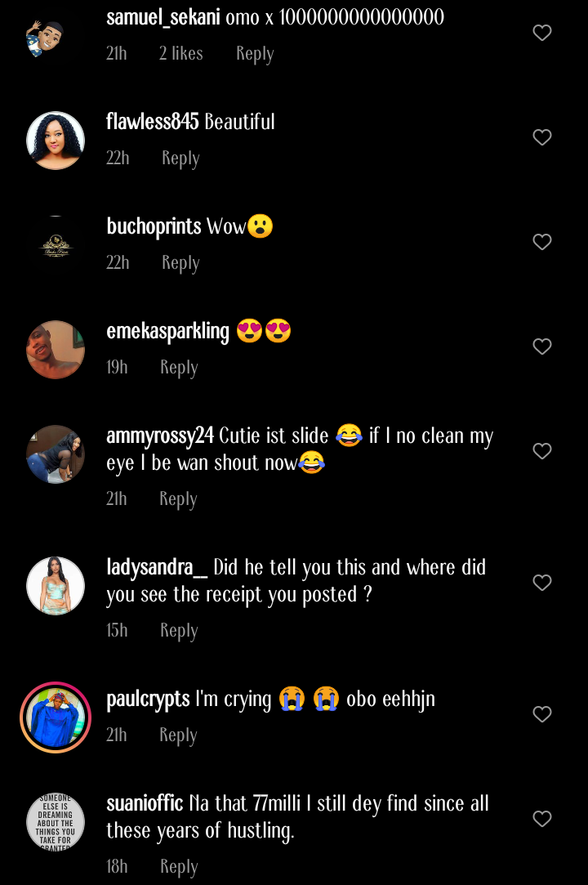Like paulcrypts's "I'm crying" comment
Screen dimensions: 588x885
coord(542,714)
